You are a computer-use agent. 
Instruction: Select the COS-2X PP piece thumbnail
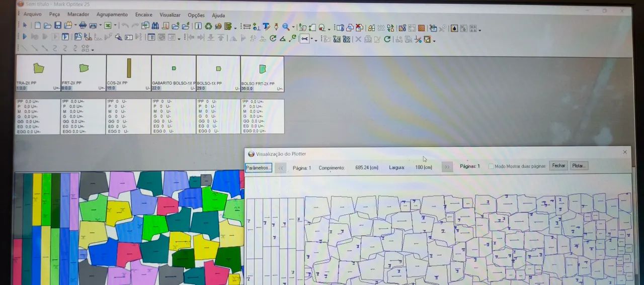pos(129,73)
